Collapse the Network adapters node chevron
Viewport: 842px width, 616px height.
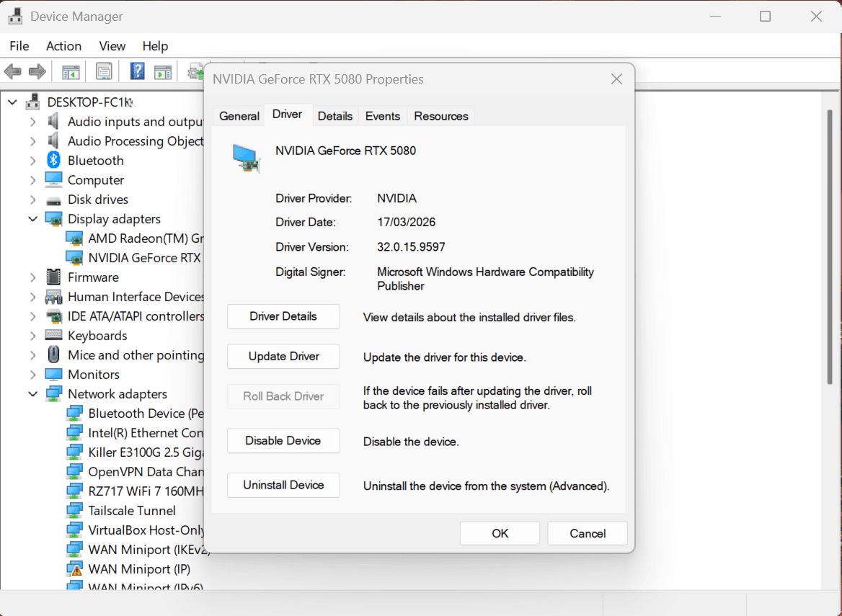coord(32,394)
